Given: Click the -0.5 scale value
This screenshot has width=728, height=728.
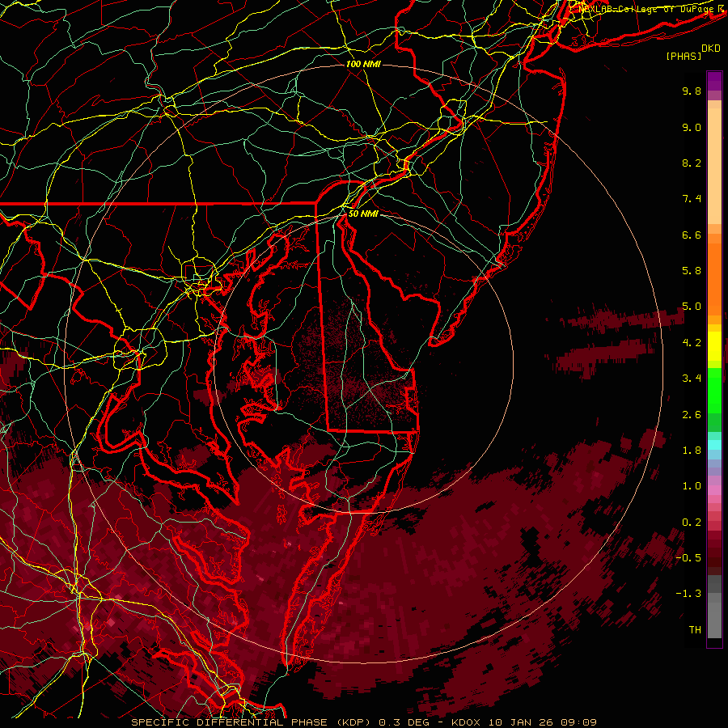Looking at the screenshot, I should [x=688, y=558].
